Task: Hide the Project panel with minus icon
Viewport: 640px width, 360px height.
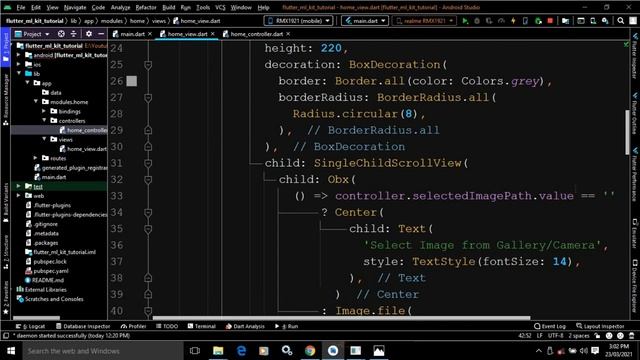Action: [x=101, y=34]
